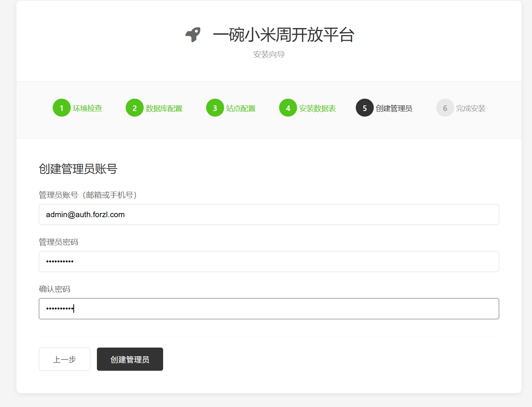Submit with the dark 创建管理员 button
The width and height of the screenshot is (532, 407).
(130, 359)
